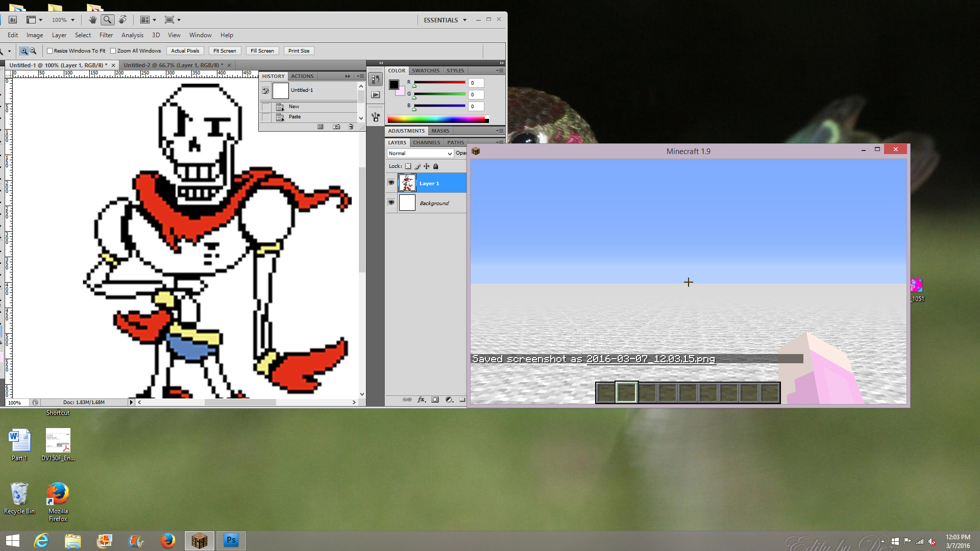The width and height of the screenshot is (980, 551).
Task: Select the Zoom tool in application bar
Action: click(107, 20)
